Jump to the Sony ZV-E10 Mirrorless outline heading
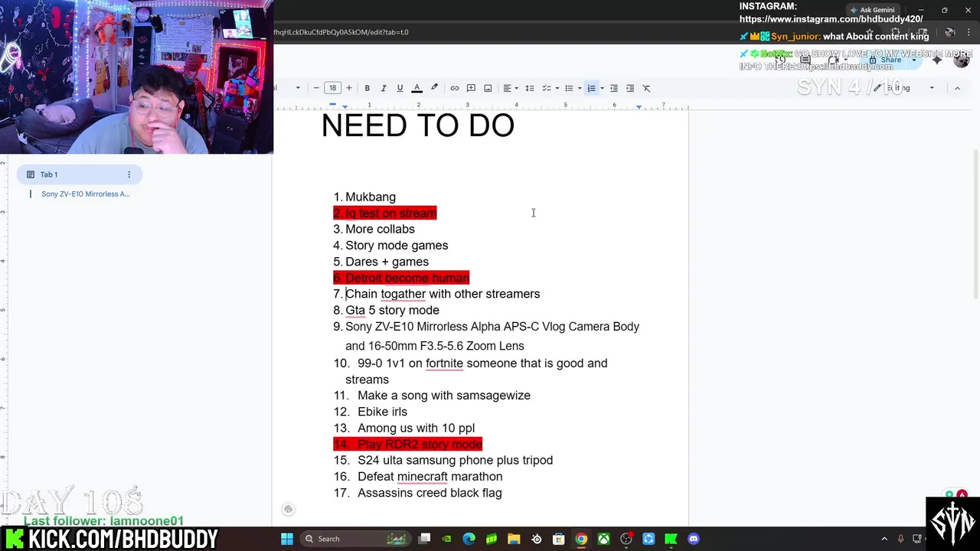Viewport: 980px width, 551px height. [x=86, y=194]
